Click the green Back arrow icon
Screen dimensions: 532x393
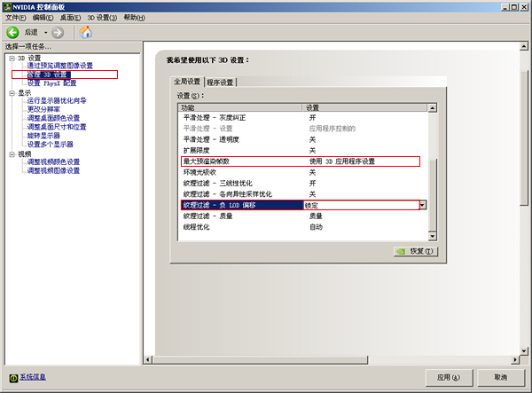coord(13,32)
